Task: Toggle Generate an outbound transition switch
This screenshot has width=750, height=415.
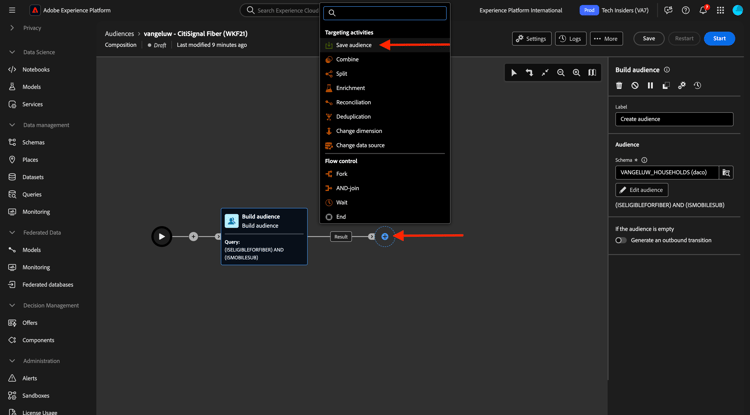Action: (x=621, y=240)
